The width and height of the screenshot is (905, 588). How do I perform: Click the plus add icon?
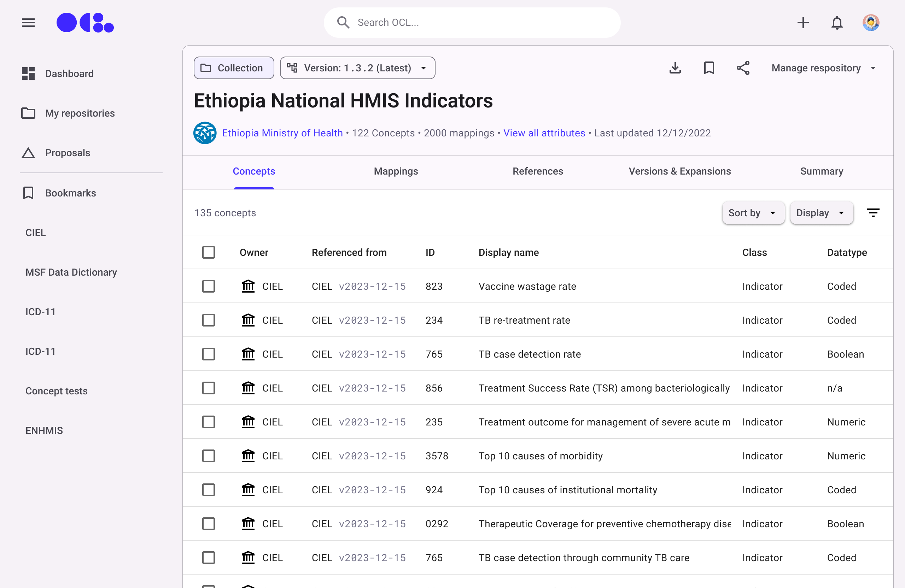coord(803,23)
